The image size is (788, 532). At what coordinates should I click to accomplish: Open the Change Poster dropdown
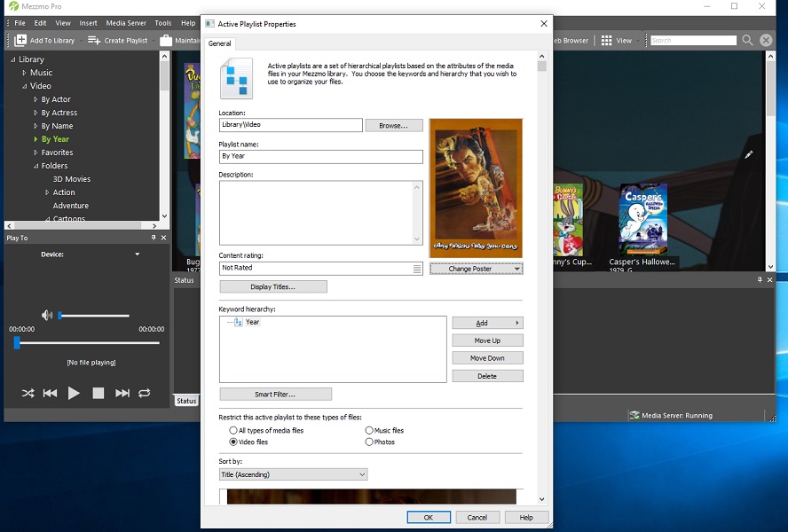(x=477, y=269)
